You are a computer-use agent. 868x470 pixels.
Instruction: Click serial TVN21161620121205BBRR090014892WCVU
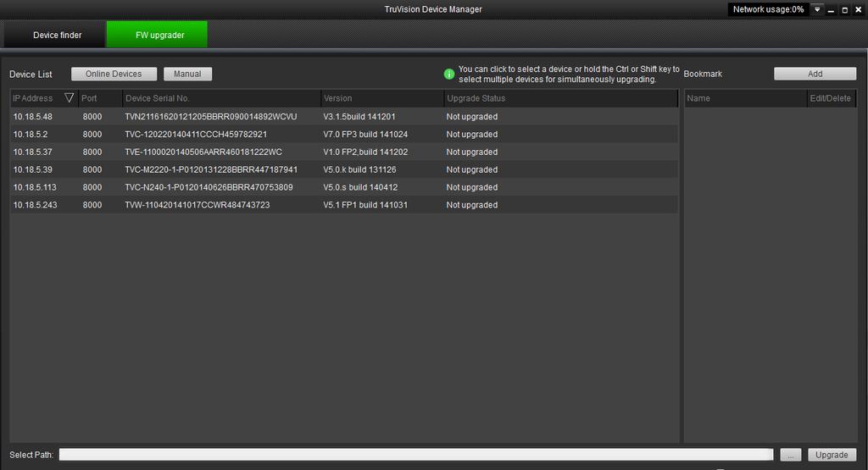(x=211, y=117)
